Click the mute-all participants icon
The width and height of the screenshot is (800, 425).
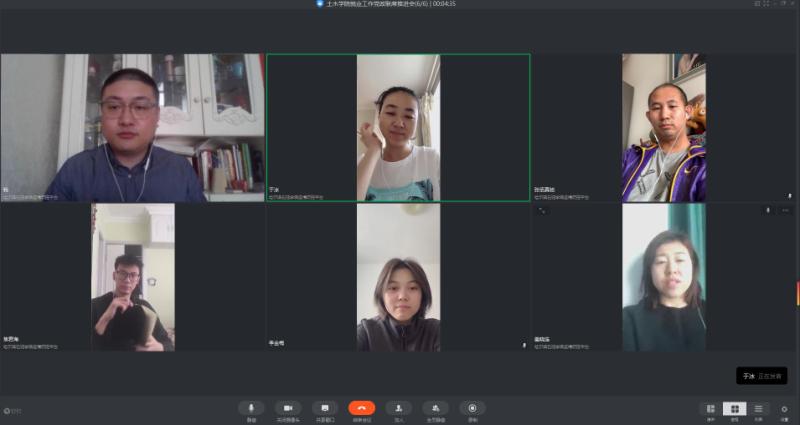[x=435, y=408]
